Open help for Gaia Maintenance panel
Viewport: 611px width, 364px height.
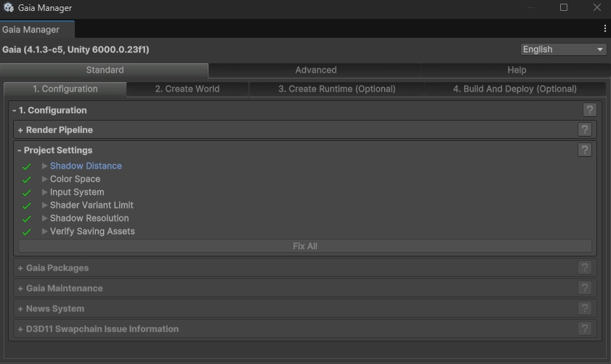point(585,288)
